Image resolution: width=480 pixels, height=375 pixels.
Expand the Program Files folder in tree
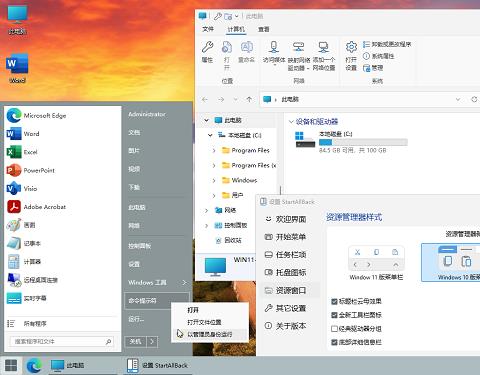(x=214, y=151)
